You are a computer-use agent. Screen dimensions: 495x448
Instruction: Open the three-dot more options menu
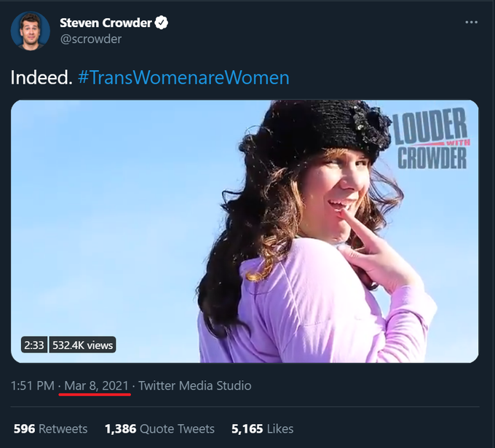(x=471, y=22)
